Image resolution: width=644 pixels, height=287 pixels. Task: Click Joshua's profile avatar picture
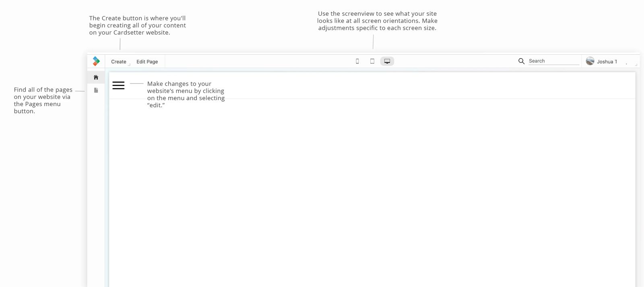[x=590, y=61]
